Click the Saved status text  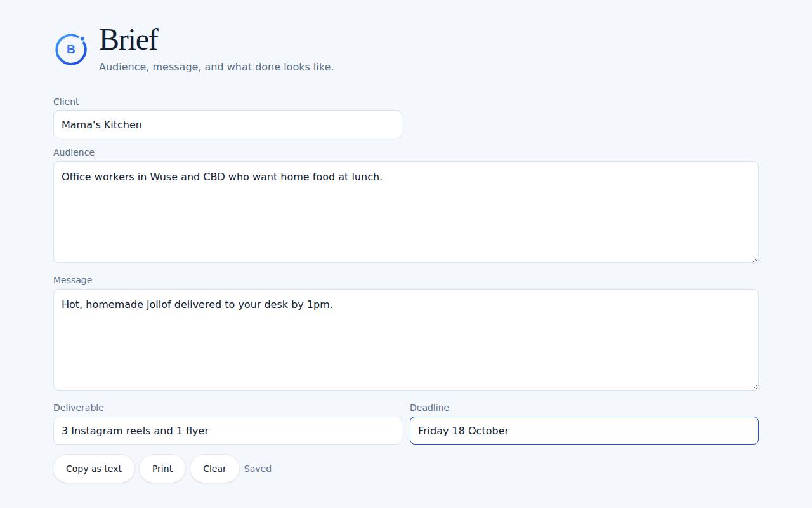tap(258, 469)
